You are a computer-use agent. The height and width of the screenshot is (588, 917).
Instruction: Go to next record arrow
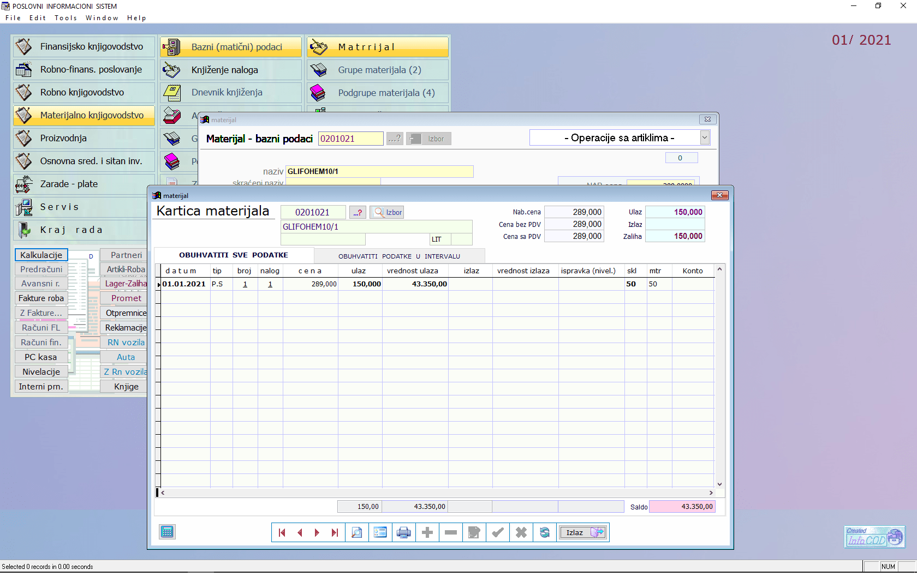point(317,532)
